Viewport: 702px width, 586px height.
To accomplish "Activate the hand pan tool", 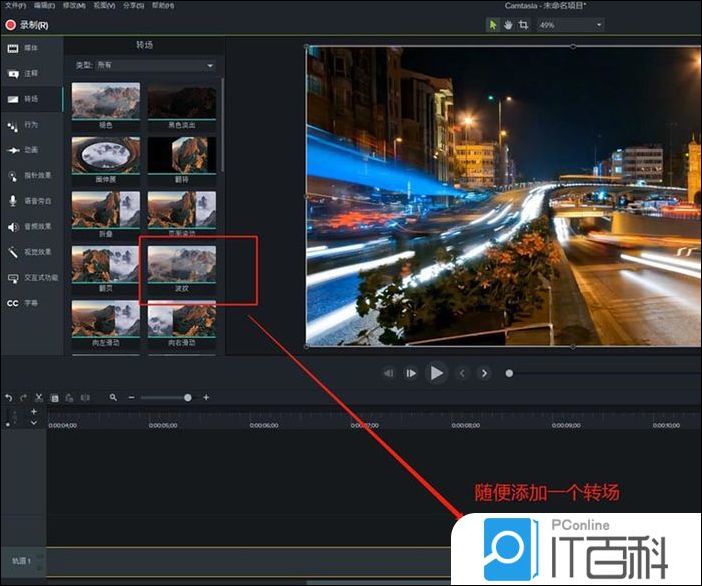I will (x=508, y=25).
